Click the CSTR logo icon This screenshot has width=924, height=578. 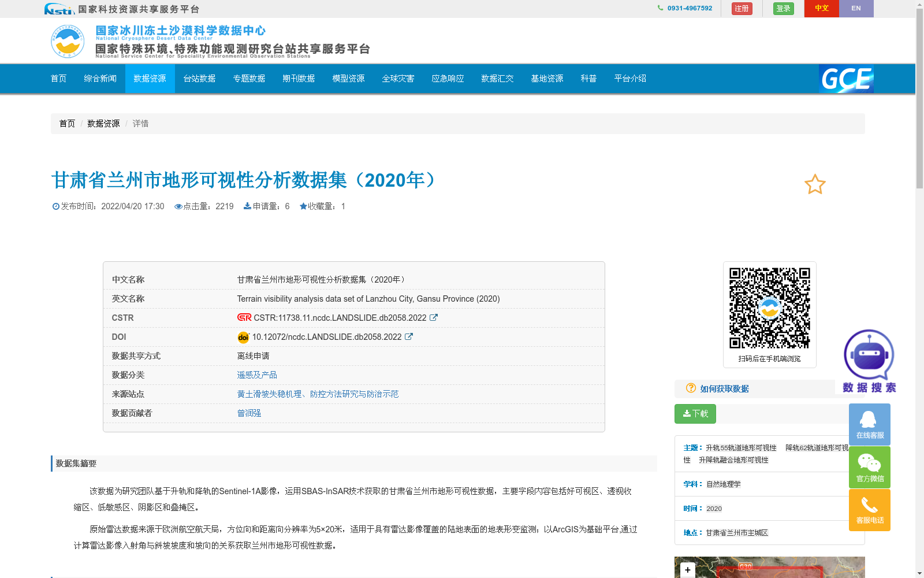pos(244,317)
